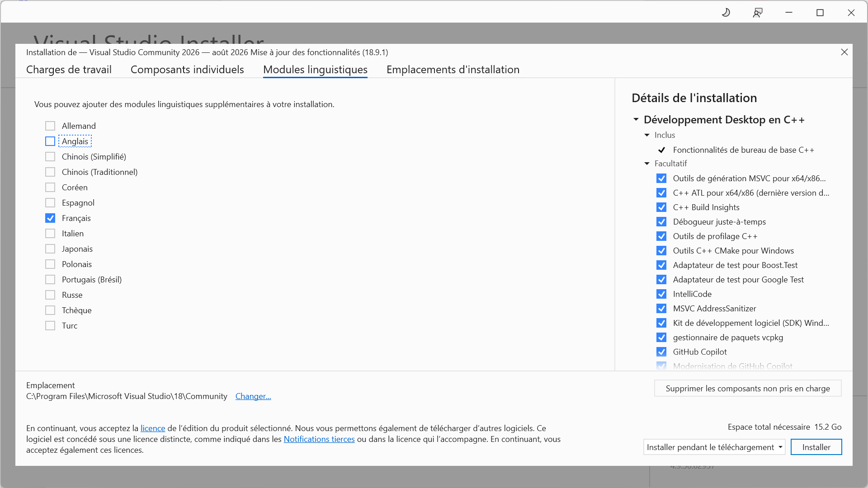Enable the Turc language pack

click(x=50, y=326)
